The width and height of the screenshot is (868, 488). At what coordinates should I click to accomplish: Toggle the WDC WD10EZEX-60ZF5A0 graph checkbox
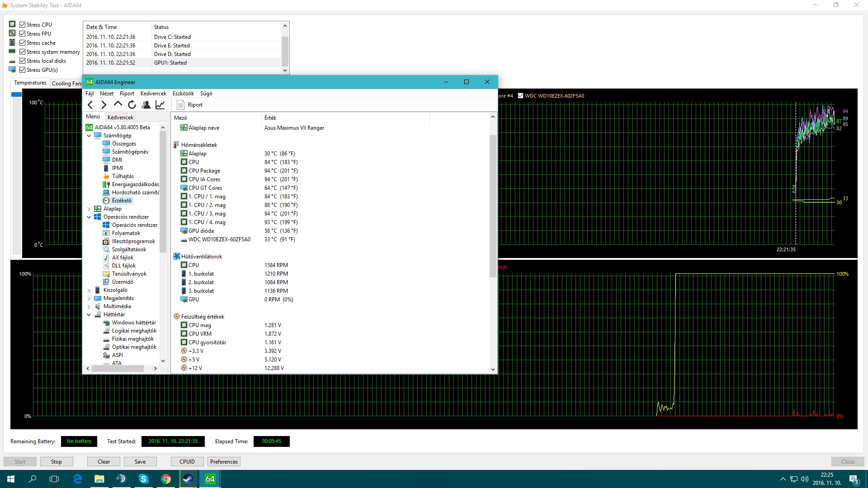point(520,96)
